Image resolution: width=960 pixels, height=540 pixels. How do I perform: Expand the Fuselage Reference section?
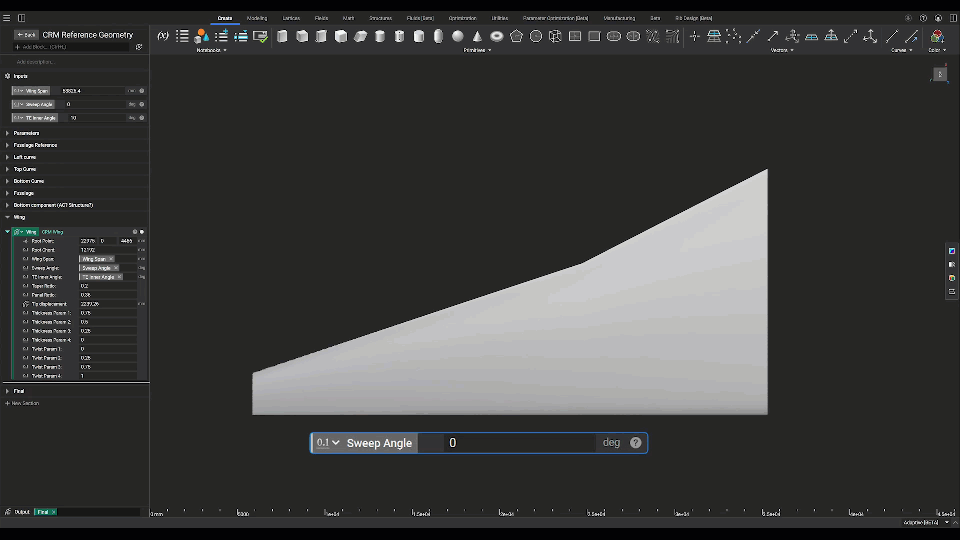(8, 145)
